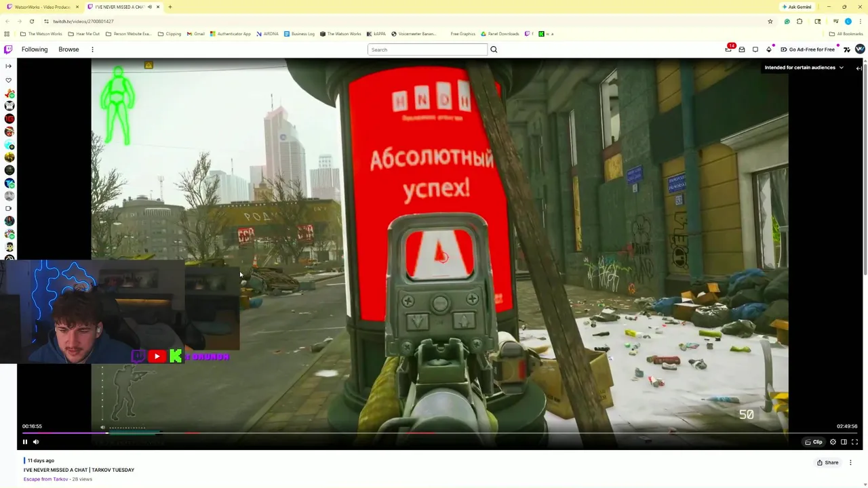This screenshot has width=868, height=488.
Task: Open Voicemeeter Banana bookmark
Action: click(414, 34)
